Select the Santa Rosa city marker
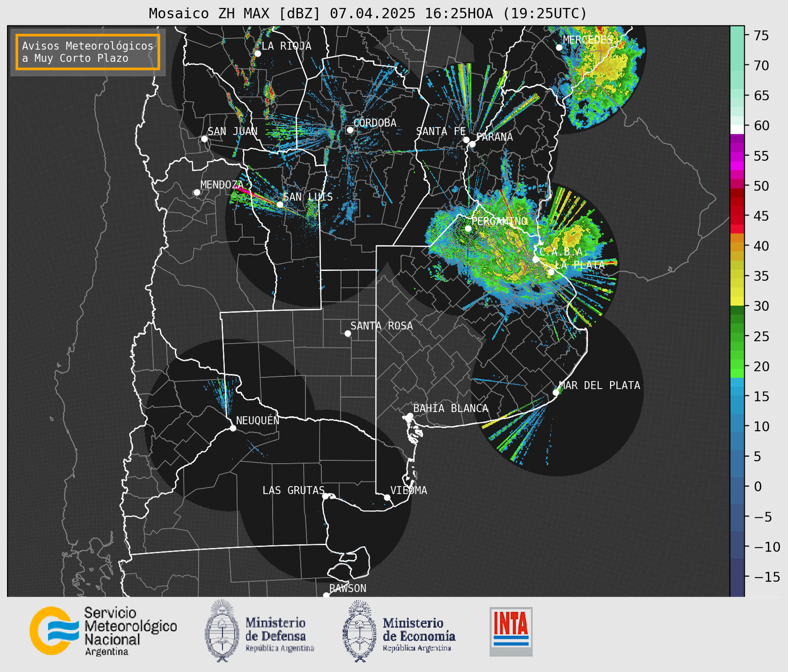 pyautogui.click(x=348, y=333)
